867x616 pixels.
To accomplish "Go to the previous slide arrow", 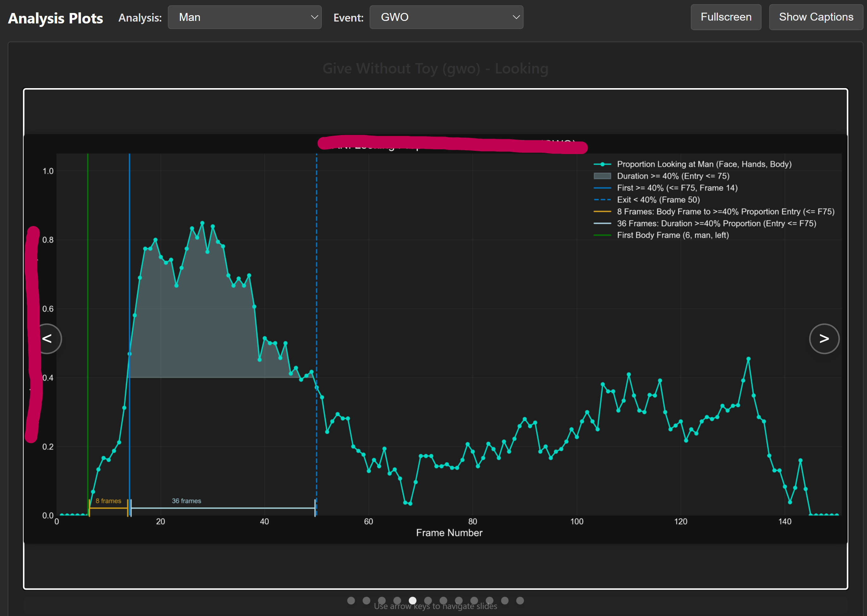I will coord(47,339).
